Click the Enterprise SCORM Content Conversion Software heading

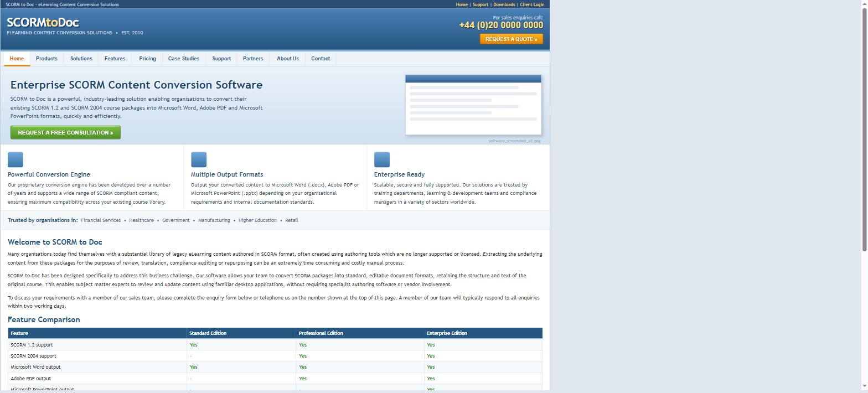[136, 85]
